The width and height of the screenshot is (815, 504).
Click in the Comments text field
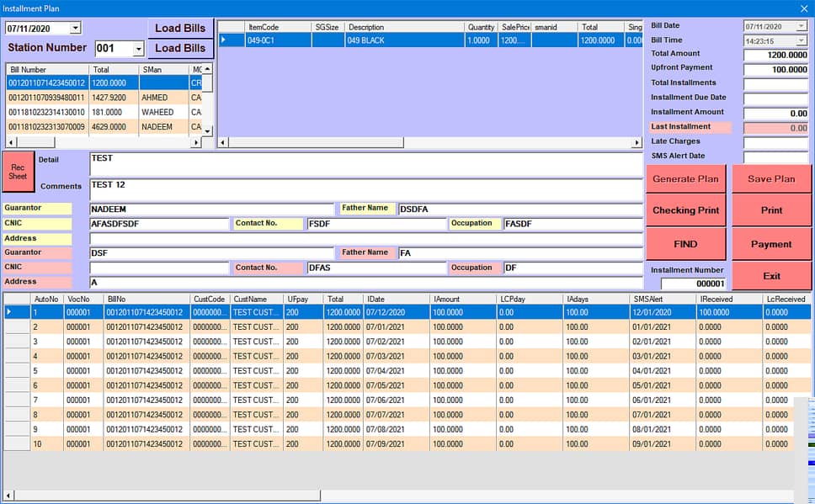tap(366, 189)
